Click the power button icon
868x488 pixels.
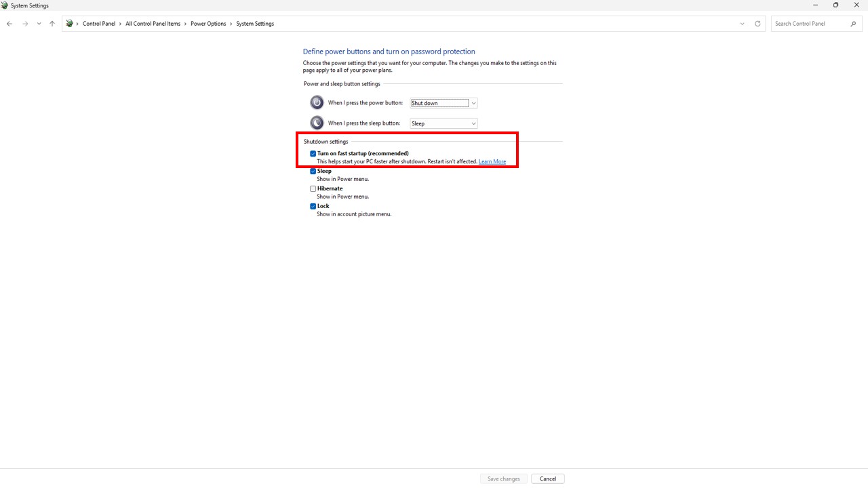(317, 102)
